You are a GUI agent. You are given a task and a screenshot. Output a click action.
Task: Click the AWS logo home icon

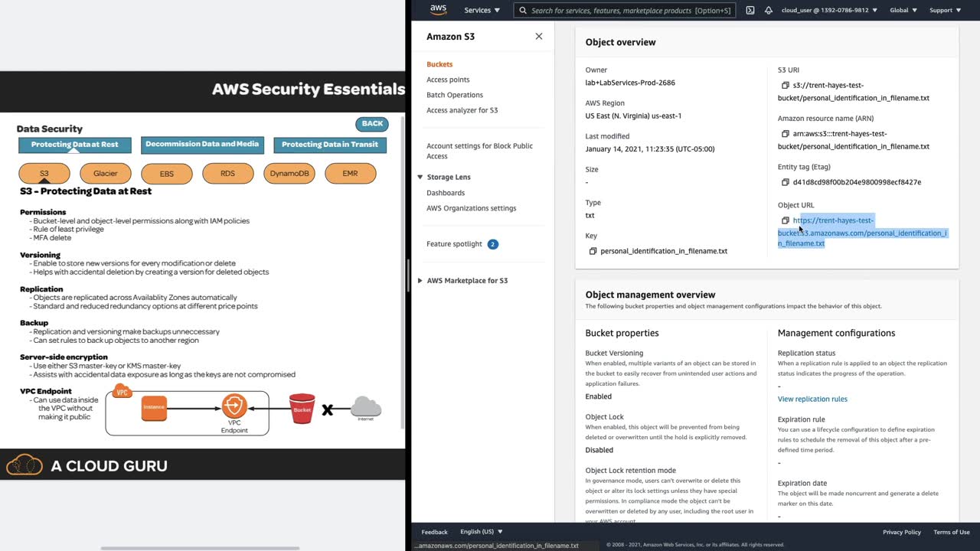point(438,10)
